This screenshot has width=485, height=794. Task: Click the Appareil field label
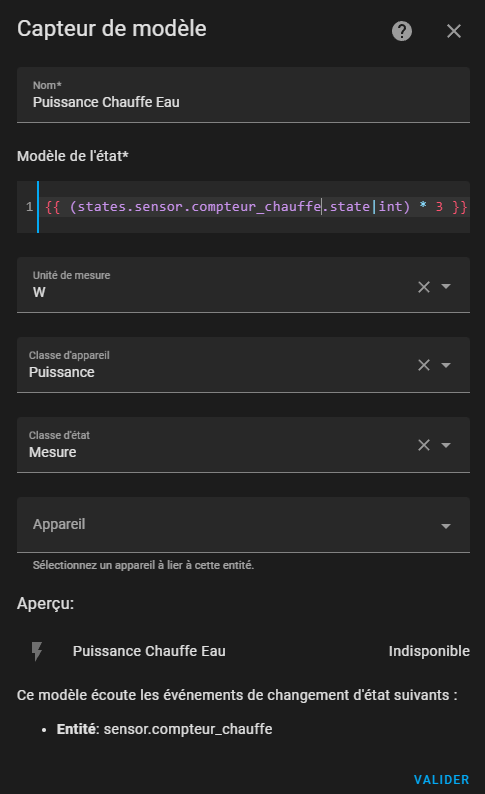point(59,524)
